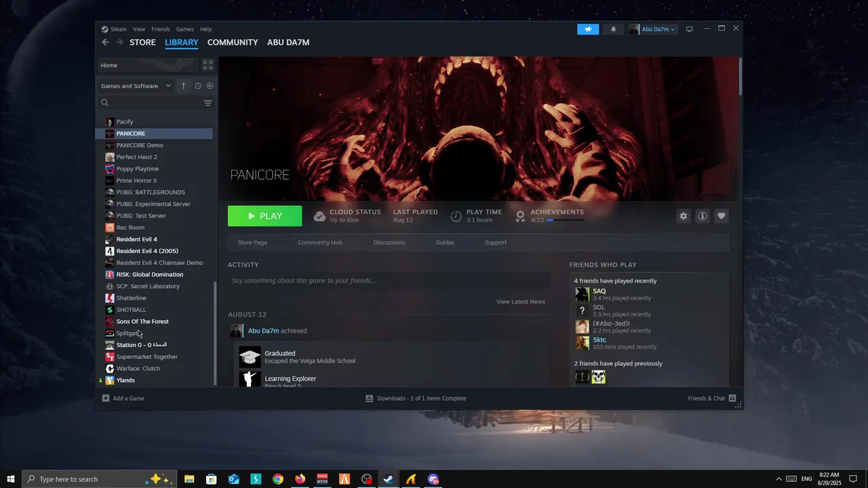Open the Store Page link

pos(252,243)
